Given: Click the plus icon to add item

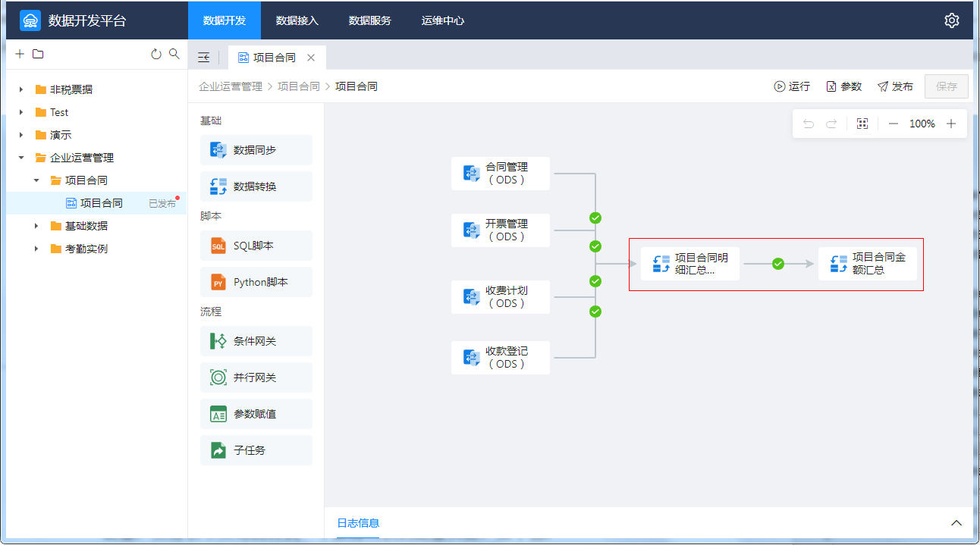Looking at the screenshot, I should point(20,54).
